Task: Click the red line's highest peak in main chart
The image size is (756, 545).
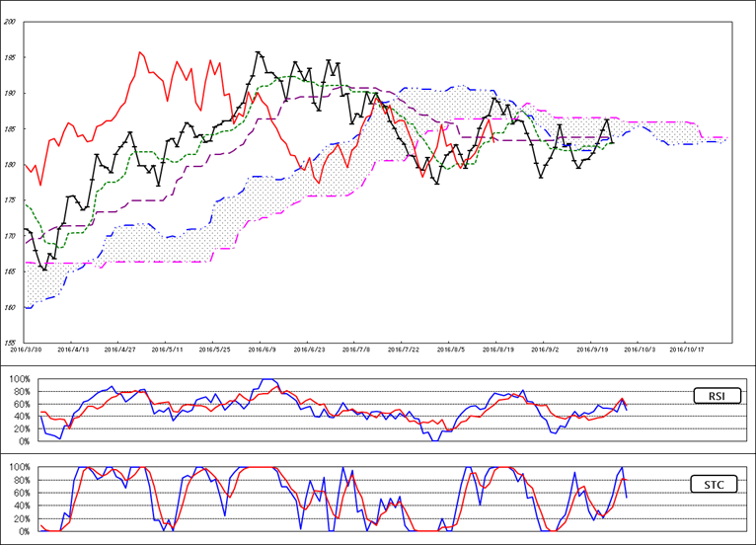Action: pyautogui.click(x=140, y=52)
